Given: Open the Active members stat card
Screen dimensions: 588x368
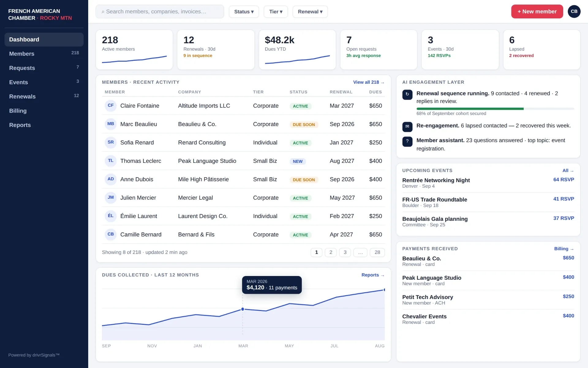Looking at the screenshot, I should (x=134, y=50).
